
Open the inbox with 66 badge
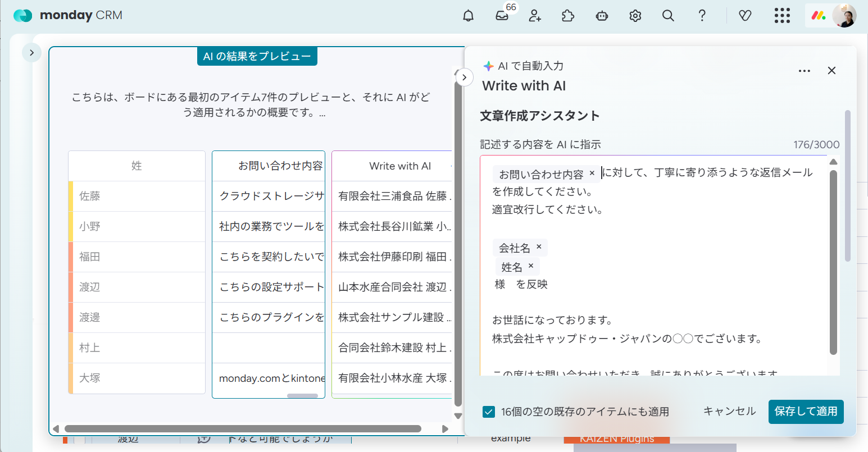(x=502, y=16)
